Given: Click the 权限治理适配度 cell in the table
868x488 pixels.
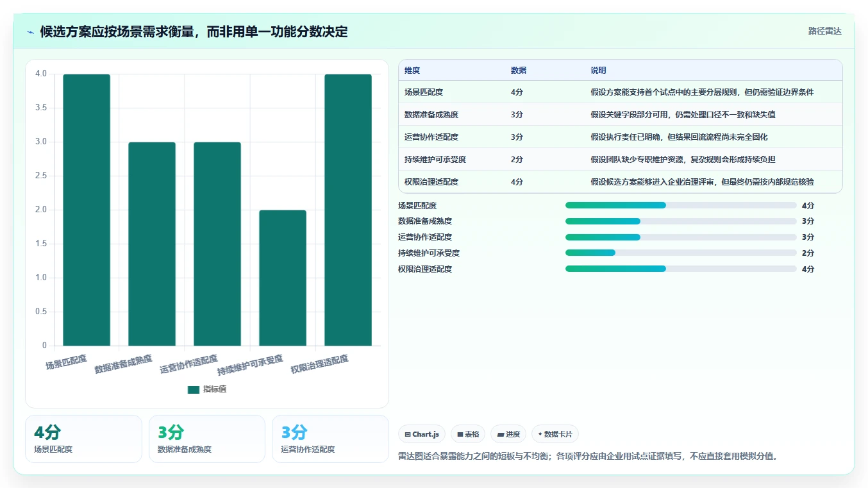Looking at the screenshot, I should pos(431,182).
